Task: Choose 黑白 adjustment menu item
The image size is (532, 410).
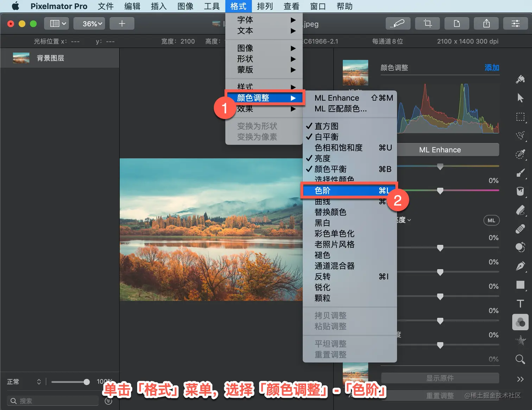Action: (350, 223)
